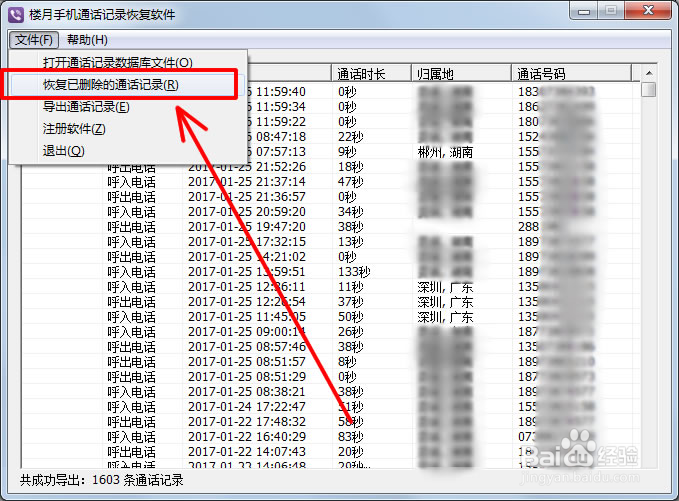The height and width of the screenshot is (501, 679).
Task: Click the app phone icon in title bar
Action: (16, 15)
